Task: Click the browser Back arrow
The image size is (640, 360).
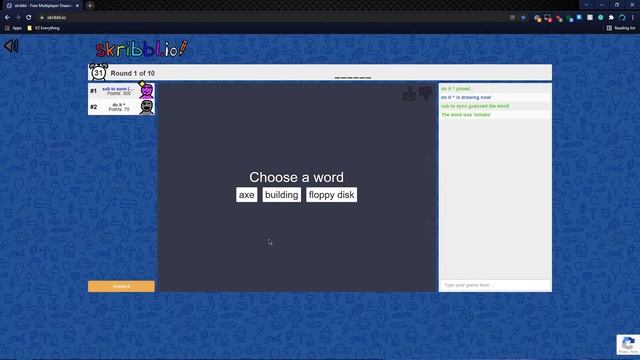Action: tap(7, 18)
